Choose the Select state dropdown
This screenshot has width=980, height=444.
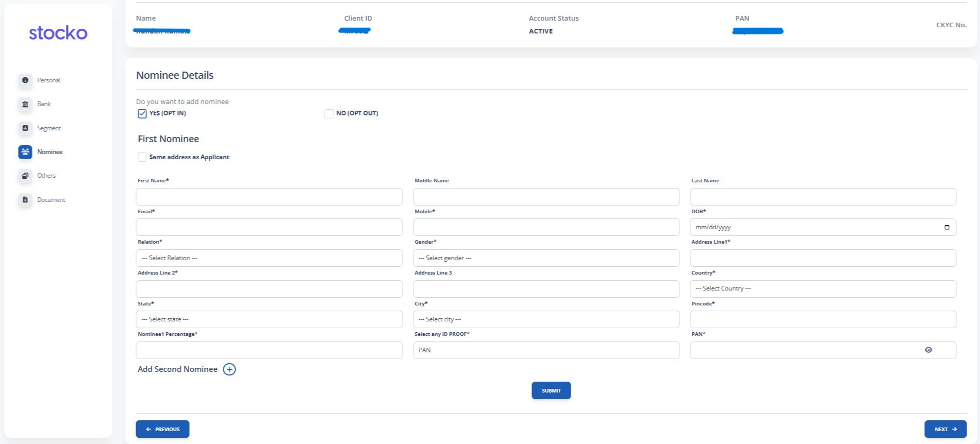pos(269,319)
